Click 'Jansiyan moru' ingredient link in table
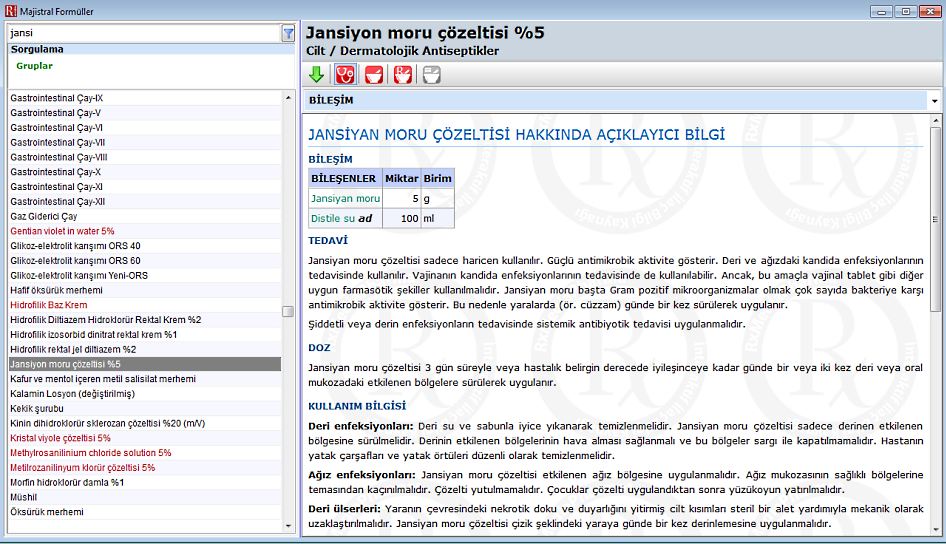The image size is (946, 544). click(345, 198)
